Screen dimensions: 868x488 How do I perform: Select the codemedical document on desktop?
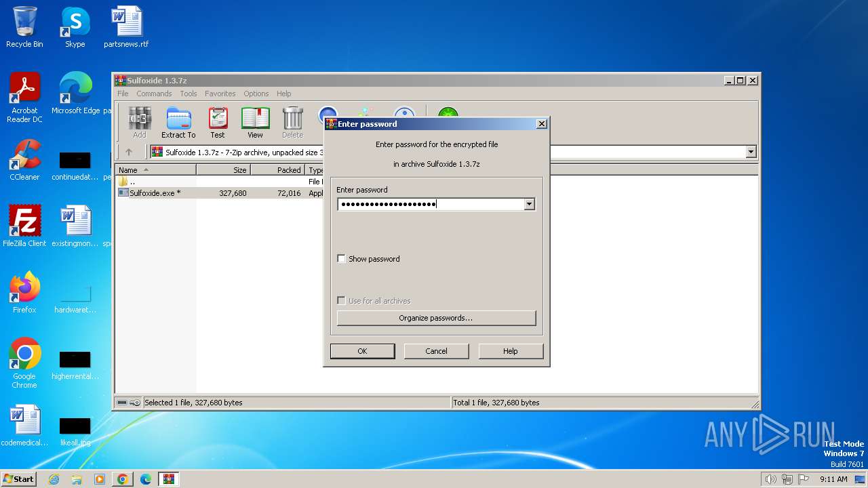tap(24, 426)
